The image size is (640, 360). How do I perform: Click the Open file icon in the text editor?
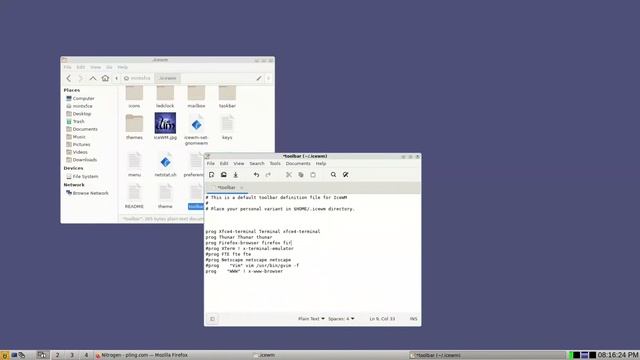click(224, 175)
